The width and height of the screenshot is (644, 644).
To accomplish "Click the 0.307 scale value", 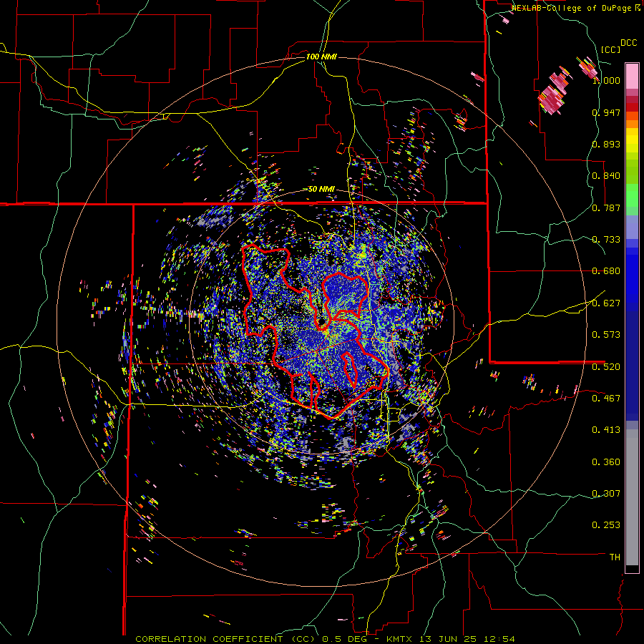I will click(x=606, y=493).
